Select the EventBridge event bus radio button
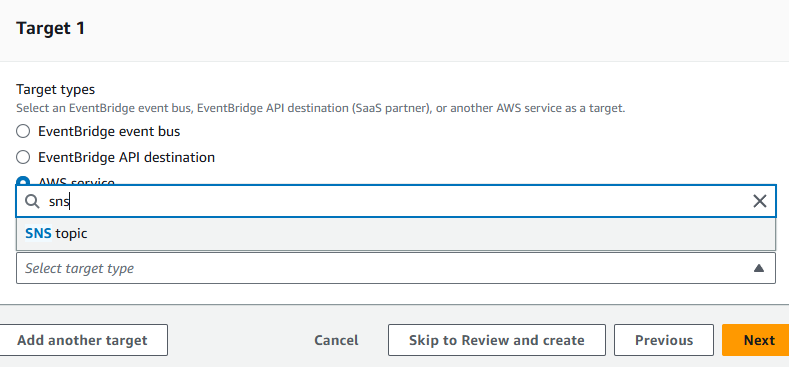The image size is (789, 367). click(x=23, y=132)
